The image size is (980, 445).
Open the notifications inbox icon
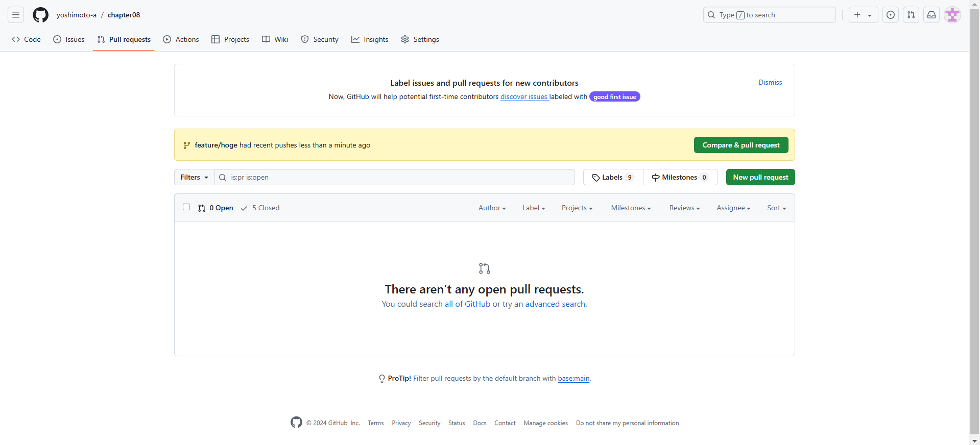click(931, 15)
